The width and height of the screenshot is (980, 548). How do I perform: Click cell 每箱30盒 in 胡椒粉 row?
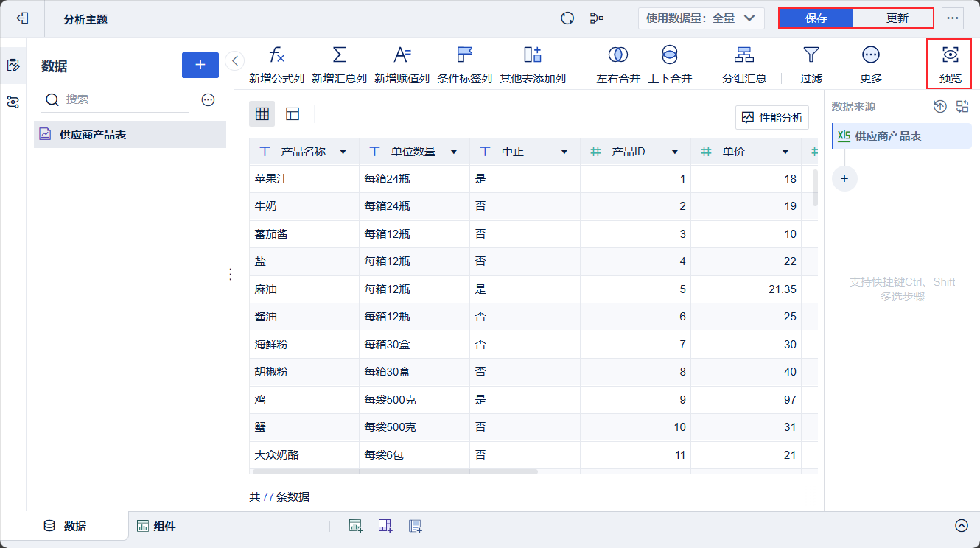tap(414, 372)
